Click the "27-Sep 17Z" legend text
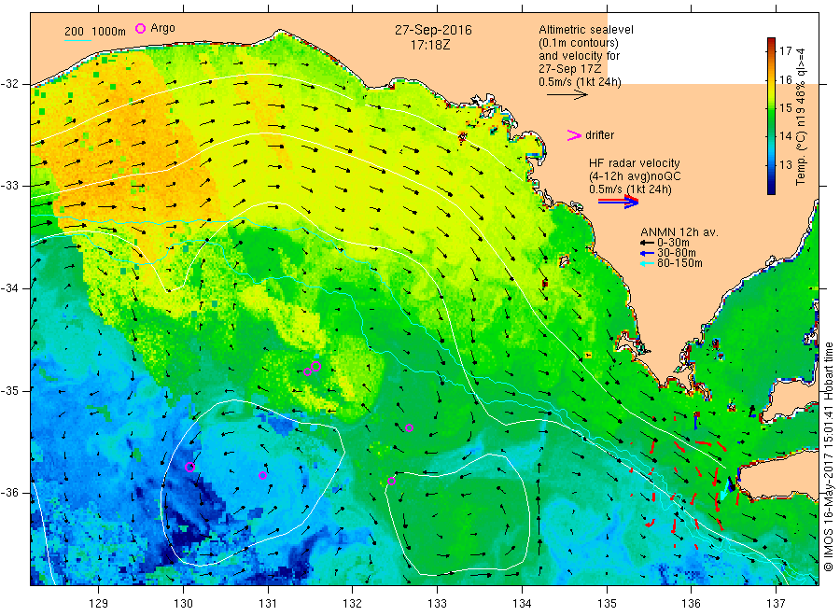 click(570, 69)
